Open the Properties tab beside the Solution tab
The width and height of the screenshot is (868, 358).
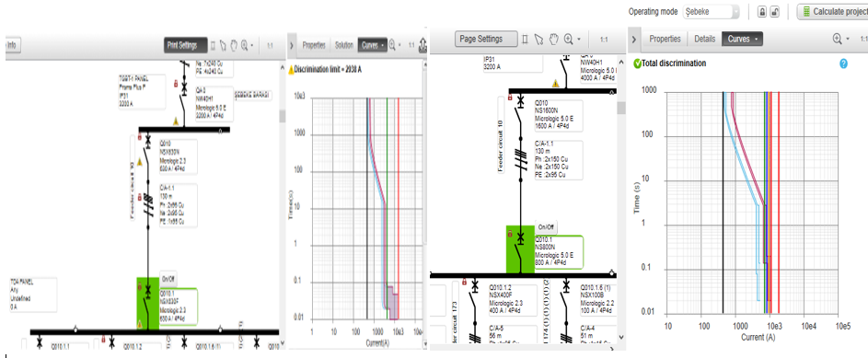click(314, 46)
